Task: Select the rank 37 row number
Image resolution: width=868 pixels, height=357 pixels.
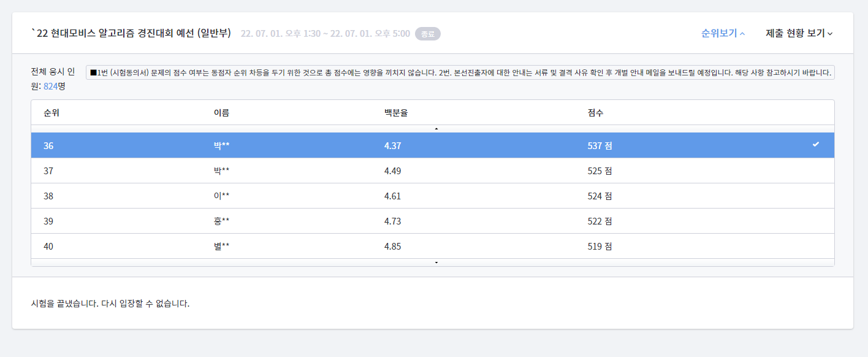Action: pyautogui.click(x=48, y=171)
